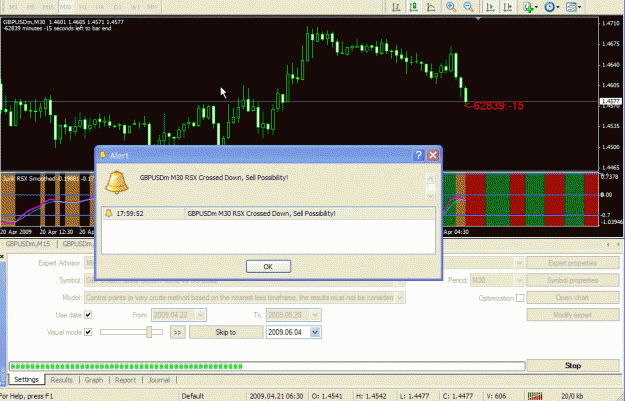Select the M30 timeframe button
The image size is (625, 401).
[x=65, y=7]
